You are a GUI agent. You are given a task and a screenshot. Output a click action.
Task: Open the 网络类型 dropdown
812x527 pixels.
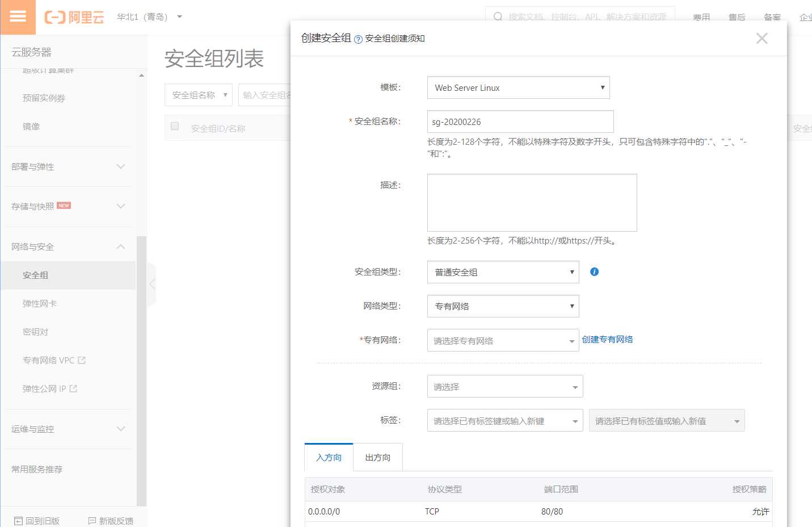pos(503,306)
